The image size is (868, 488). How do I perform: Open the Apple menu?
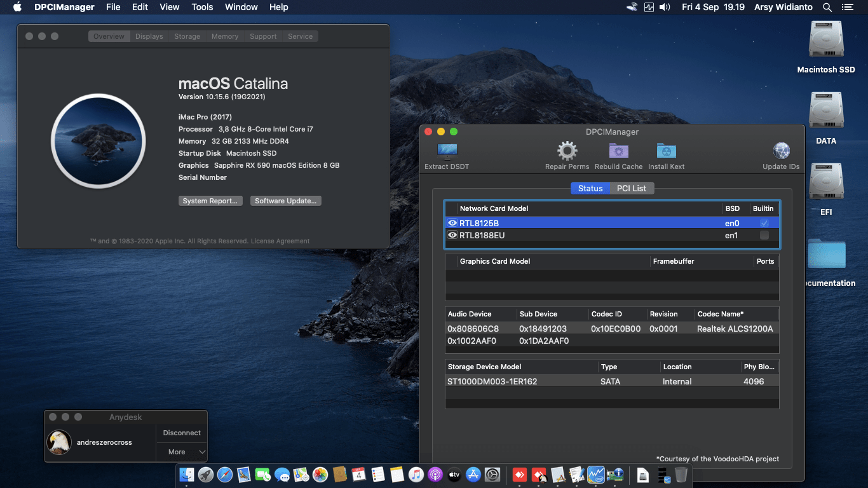tap(17, 7)
